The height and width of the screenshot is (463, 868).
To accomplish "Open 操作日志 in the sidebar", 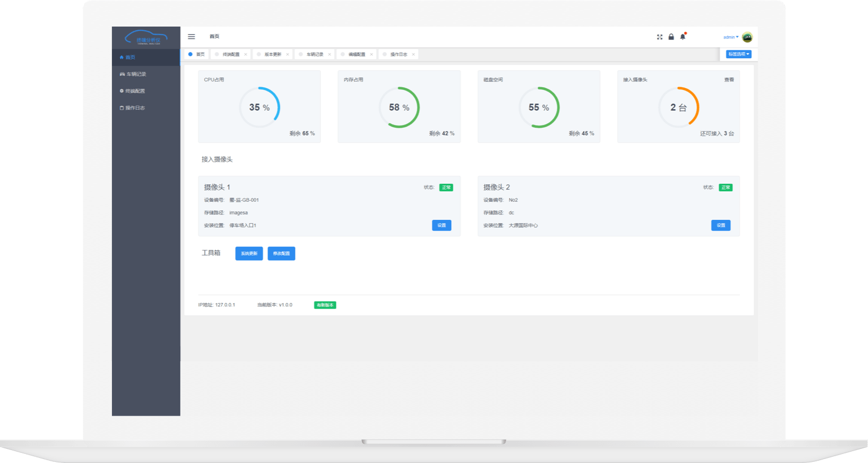I will point(135,108).
